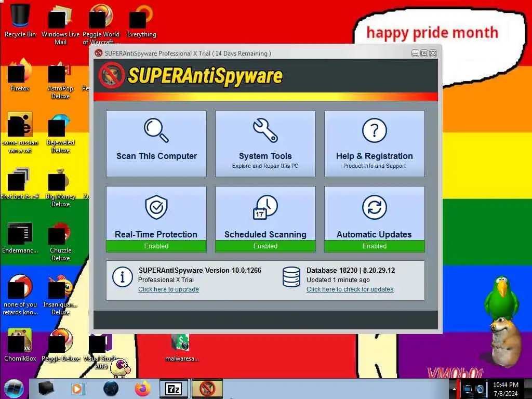Click the Scan This Computer tile
Screen dimensions: 532x399
pyautogui.click(x=156, y=143)
